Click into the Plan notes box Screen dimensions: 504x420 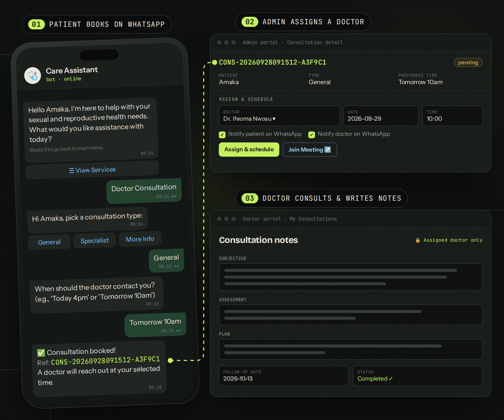point(351,349)
